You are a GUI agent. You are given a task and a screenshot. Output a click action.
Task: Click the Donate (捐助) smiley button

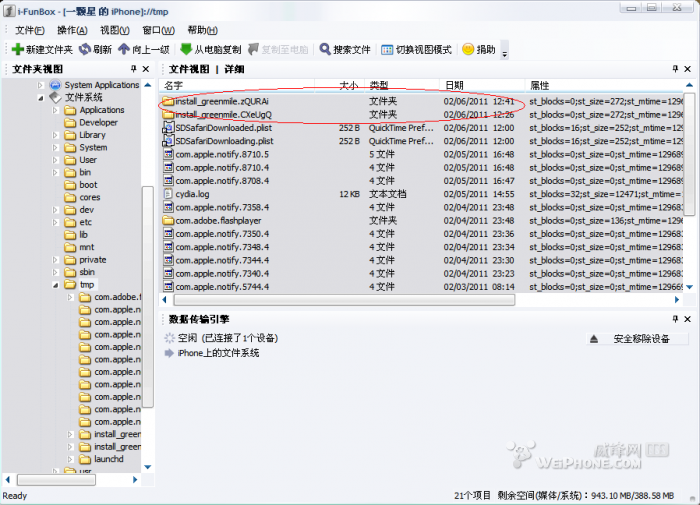479,50
